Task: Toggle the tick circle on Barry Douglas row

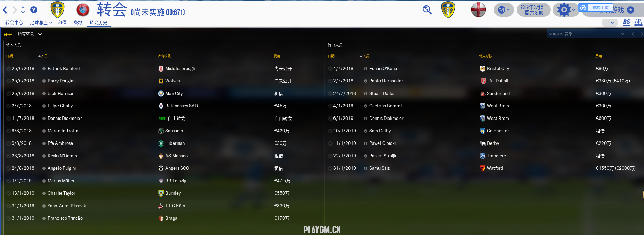Action: (x=8, y=81)
